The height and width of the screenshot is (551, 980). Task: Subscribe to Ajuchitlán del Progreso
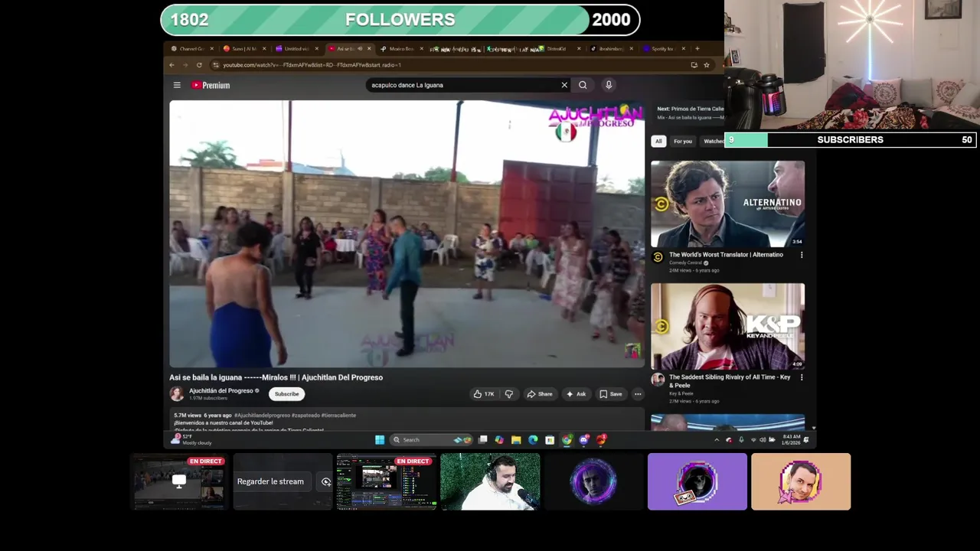287,394
